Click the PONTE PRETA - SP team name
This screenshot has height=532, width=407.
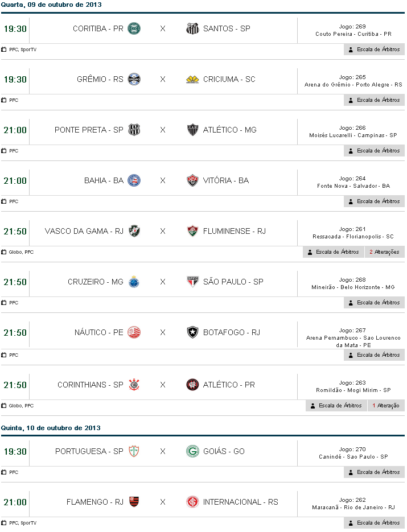coord(89,130)
